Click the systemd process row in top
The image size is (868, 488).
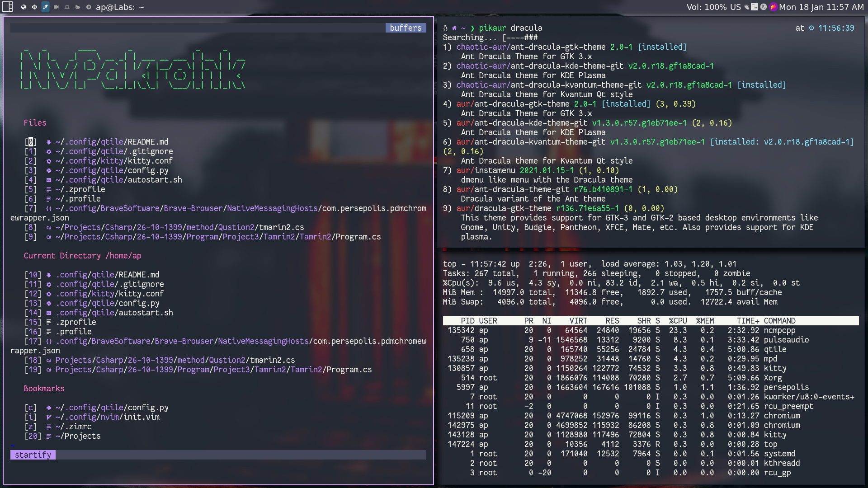pos(651,454)
